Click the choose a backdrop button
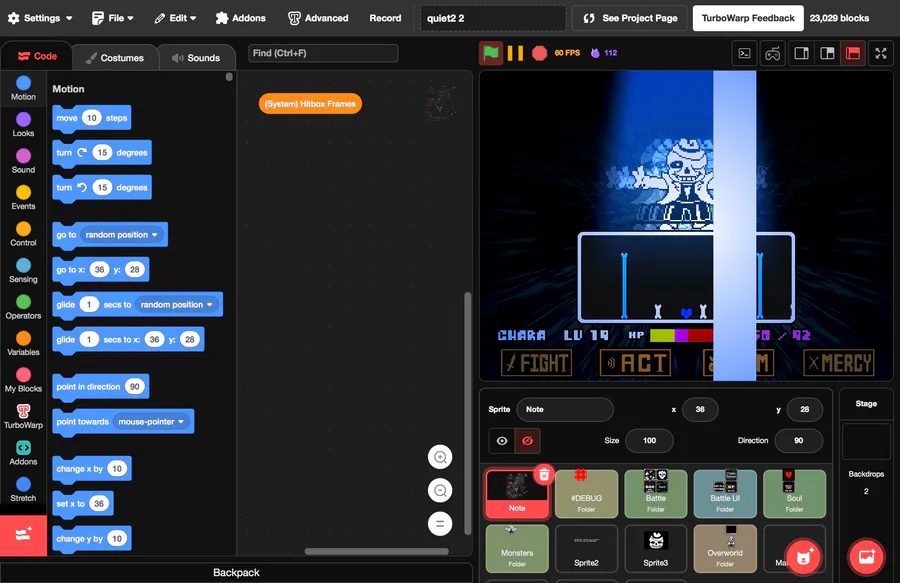Viewport: 900px width, 583px height. pyautogui.click(x=867, y=557)
